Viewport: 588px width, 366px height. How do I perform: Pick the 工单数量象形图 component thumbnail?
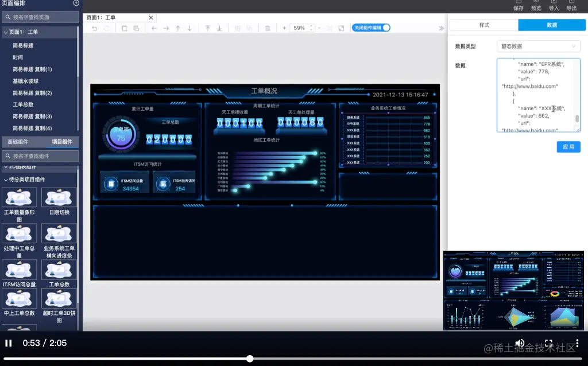coord(19,197)
